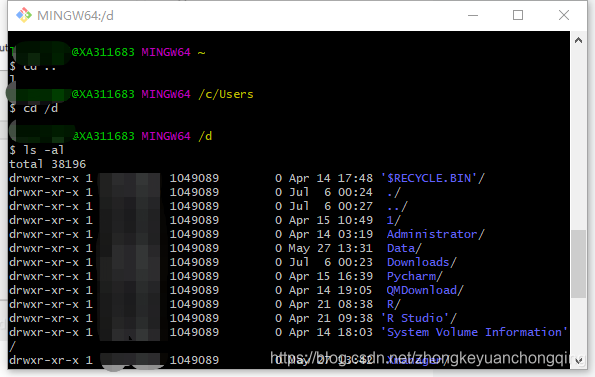This screenshot has width=595, height=377.
Task: Click the Downloads/ directory name
Action: tap(422, 262)
